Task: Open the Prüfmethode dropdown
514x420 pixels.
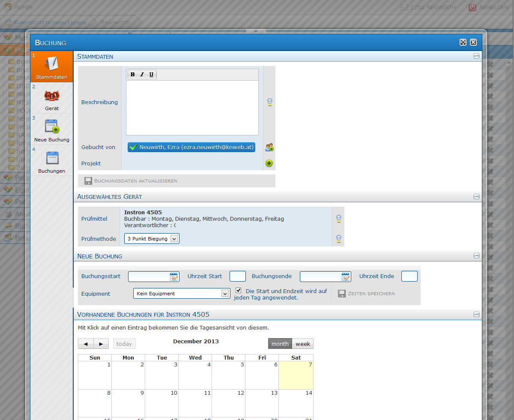Action: coord(152,239)
